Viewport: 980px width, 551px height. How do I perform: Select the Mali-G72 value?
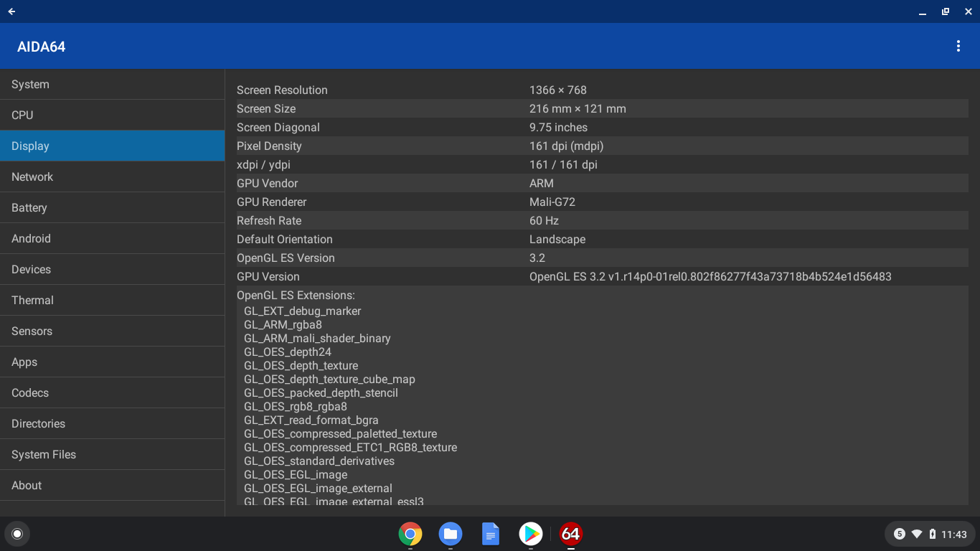[x=552, y=202]
